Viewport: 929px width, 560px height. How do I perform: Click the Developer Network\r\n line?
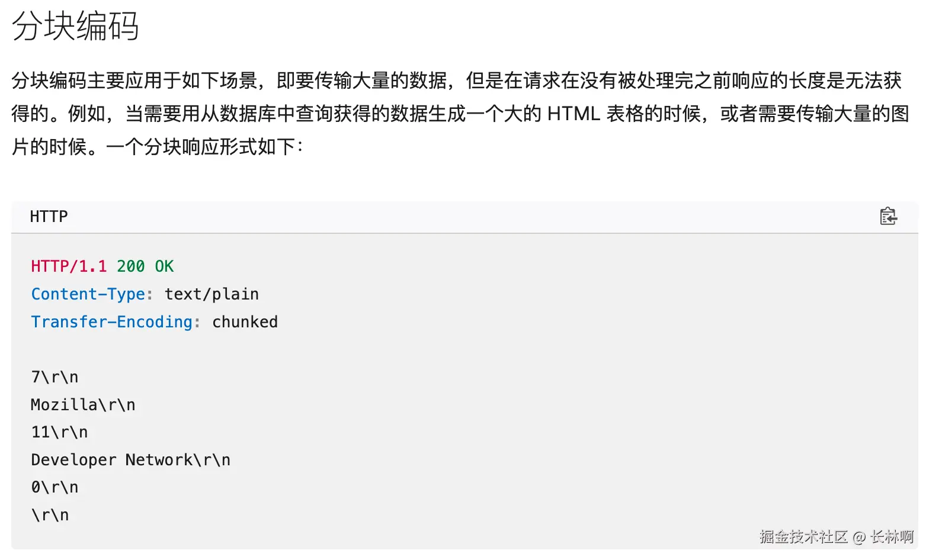pyautogui.click(x=130, y=459)
